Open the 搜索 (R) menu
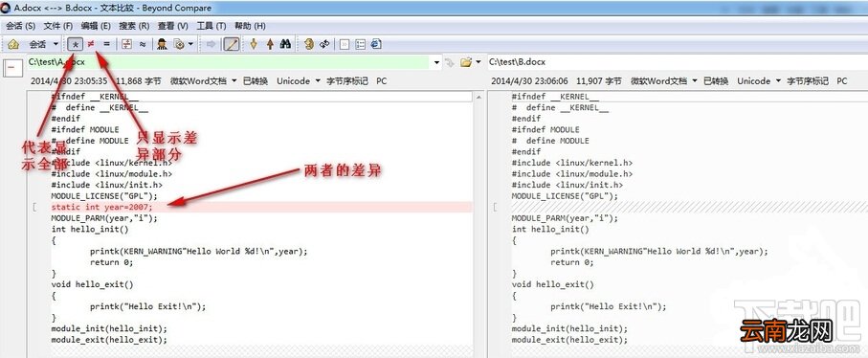 pyautogui.click(x=134, y=26)
